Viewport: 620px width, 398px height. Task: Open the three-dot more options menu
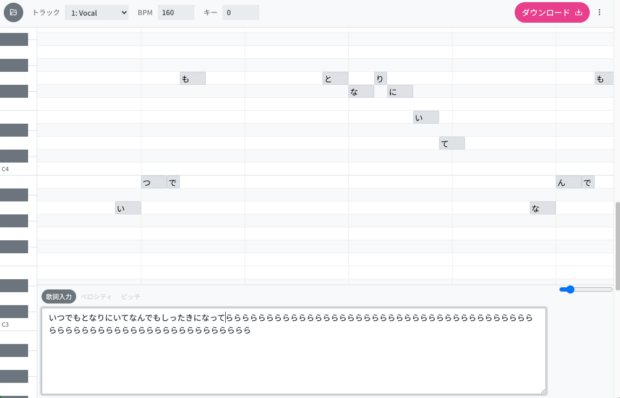point(599,12)
